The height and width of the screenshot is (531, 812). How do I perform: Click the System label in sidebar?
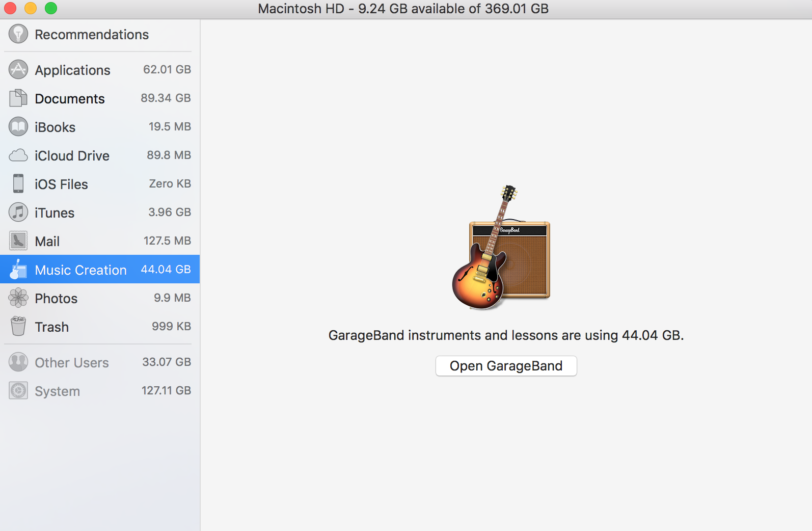coord(58,391)
